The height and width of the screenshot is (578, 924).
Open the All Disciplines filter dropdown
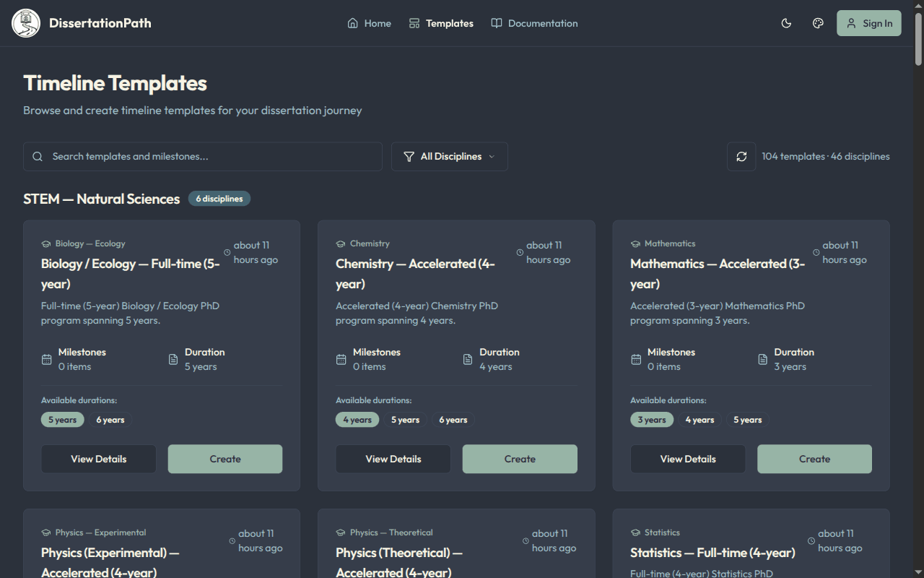(449, 156)
